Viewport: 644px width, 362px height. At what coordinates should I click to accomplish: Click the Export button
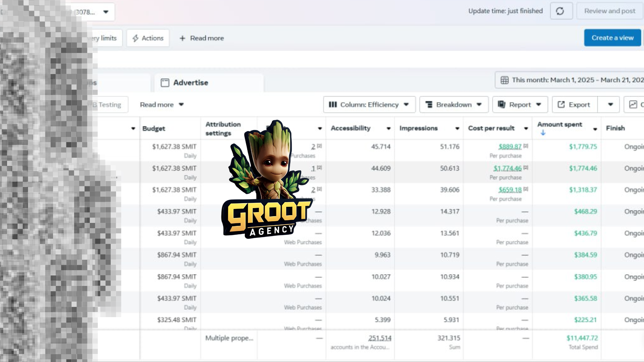tap(575, 105)
